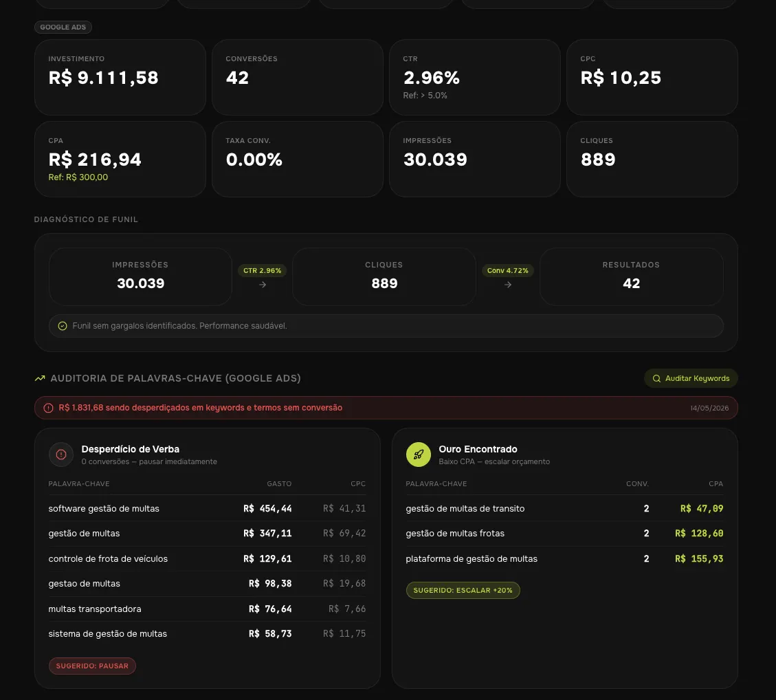Click the Sugerido: Pausar badge
Viewport: 776px width, 700px height.
click(x=92, y=666)
